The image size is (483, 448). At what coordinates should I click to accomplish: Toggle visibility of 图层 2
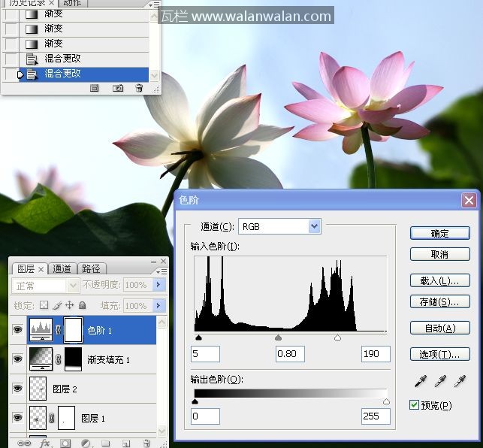click(x=18, y=389)
